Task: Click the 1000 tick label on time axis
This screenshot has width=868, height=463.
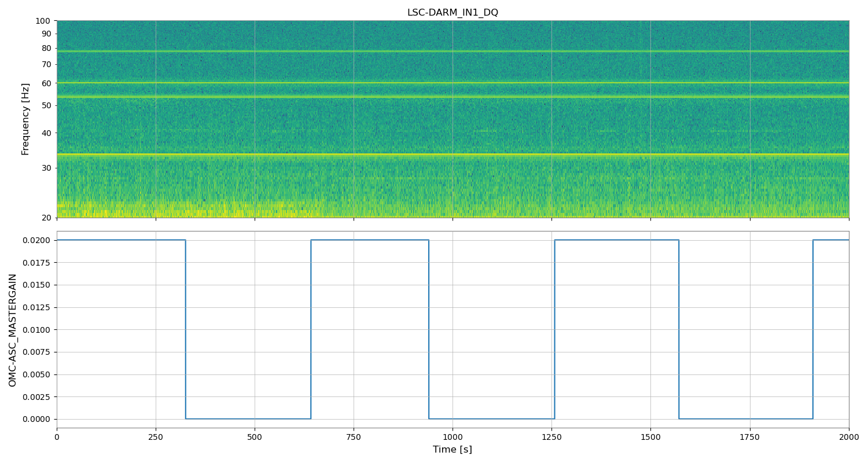Action: tap(452, 436)
